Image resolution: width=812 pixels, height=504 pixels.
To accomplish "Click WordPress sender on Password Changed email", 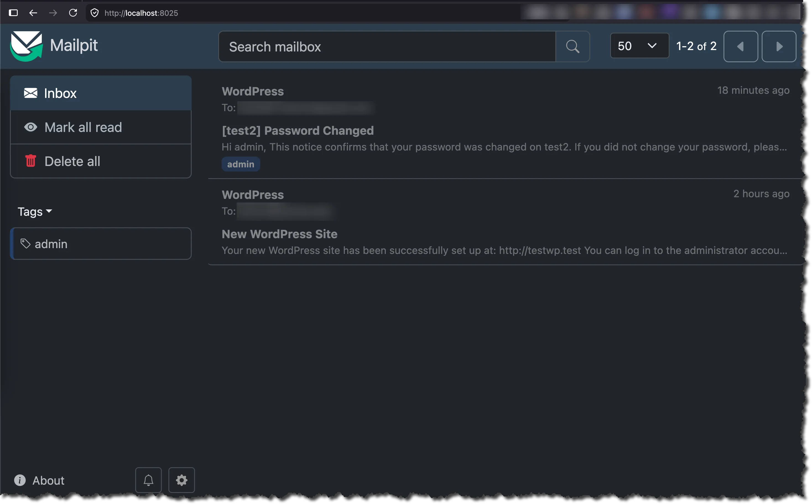I will [253, 91].
